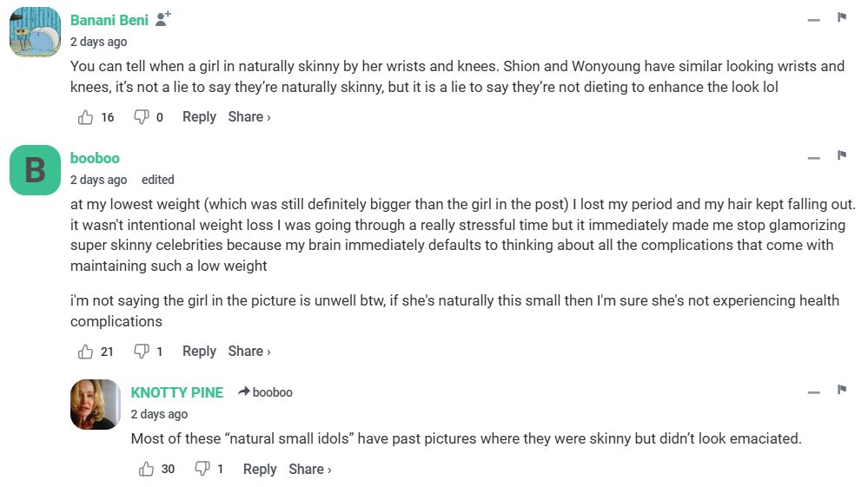868x487 pixels.
Task: Open Share menu on booboo's comment
Action: 249,352
